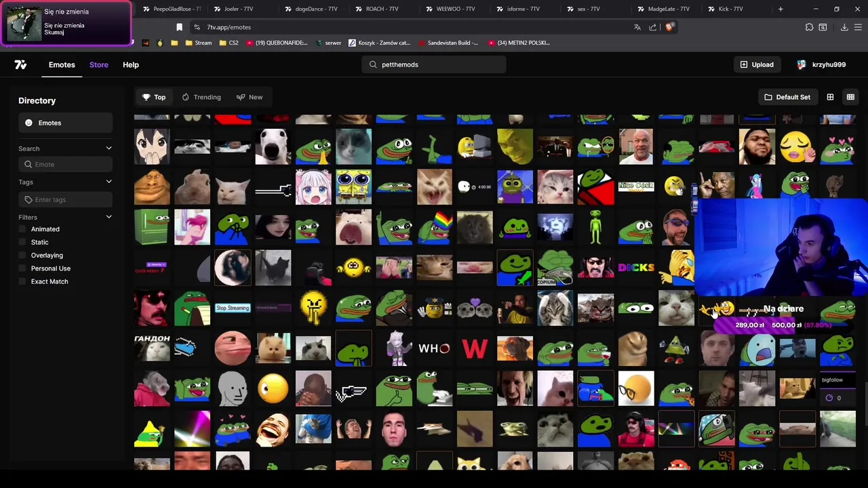Click the Upload button
This screenshot has width=868, height=488.
click(757, 64)
